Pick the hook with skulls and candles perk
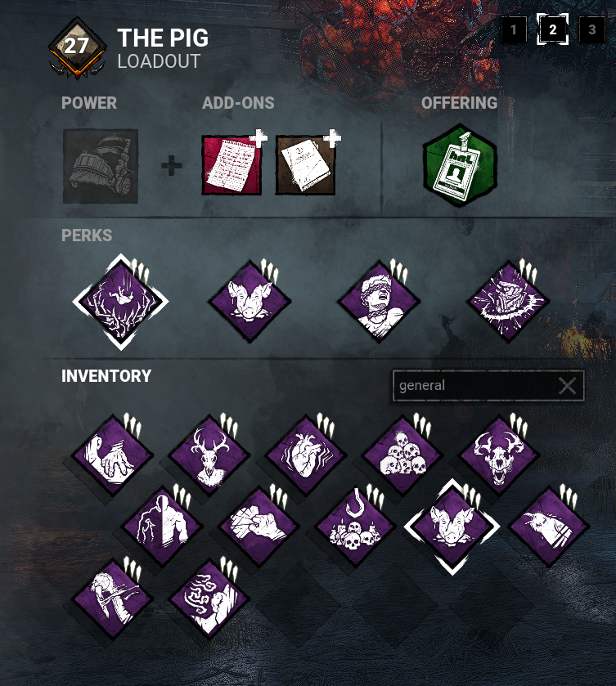 (356, 527)
